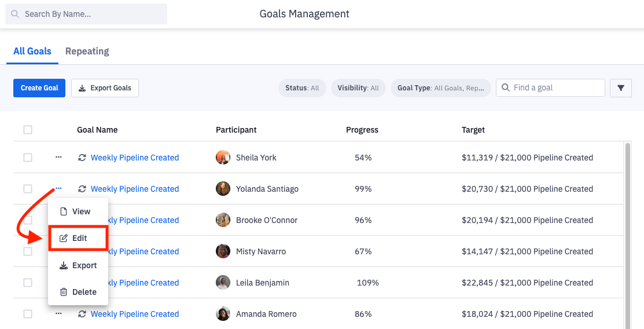The width and height of the screenshot is (644, 329).
Task: Click Yolanda Santiago's avatar picture
Action: click(x=223, y=189)
